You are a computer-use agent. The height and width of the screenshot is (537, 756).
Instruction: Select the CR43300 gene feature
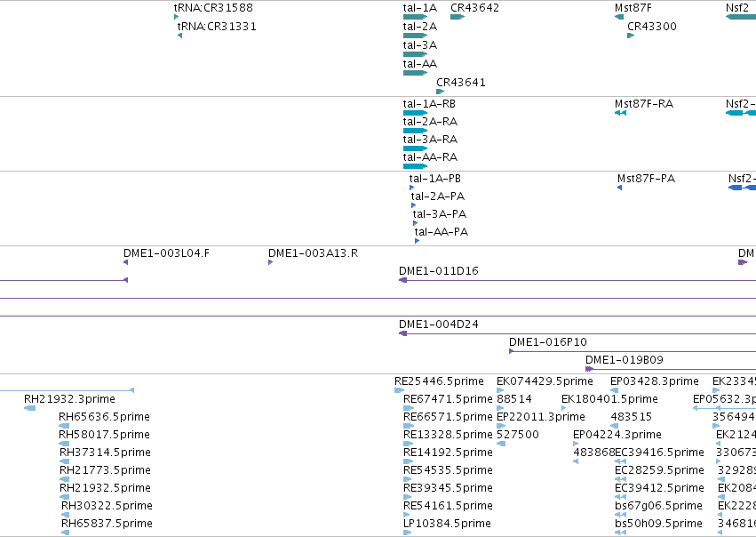[x=631, y=36]
